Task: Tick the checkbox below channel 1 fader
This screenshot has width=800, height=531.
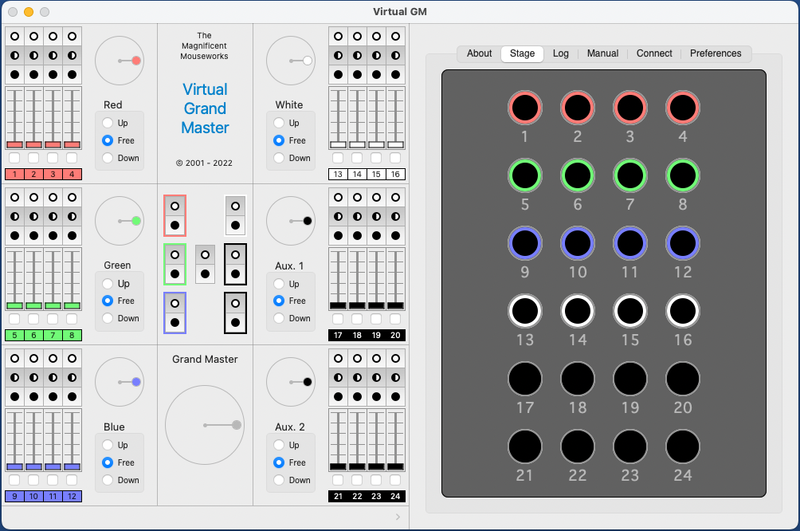Action: 14,158
